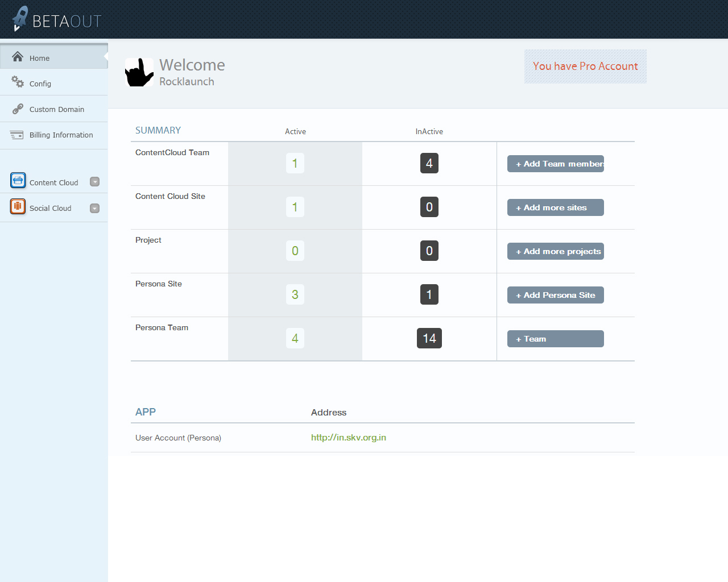
Task: Open Billing Information page
Action: point(54,135)
